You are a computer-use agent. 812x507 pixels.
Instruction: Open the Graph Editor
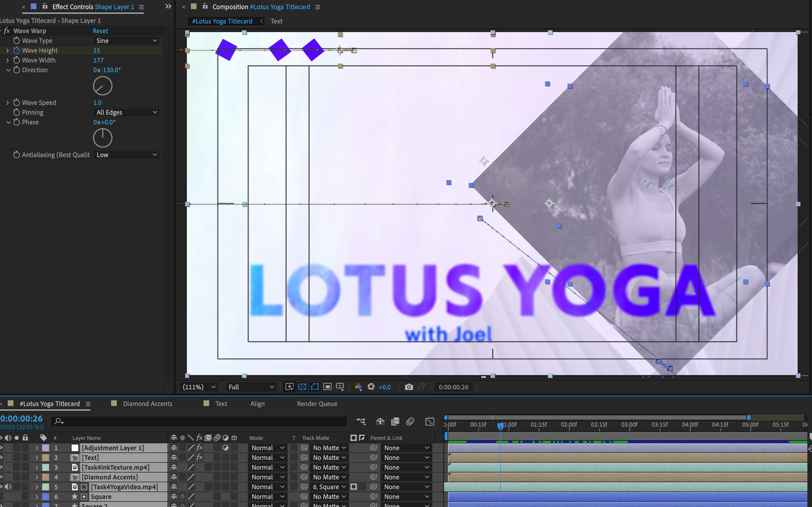(430, 421)
